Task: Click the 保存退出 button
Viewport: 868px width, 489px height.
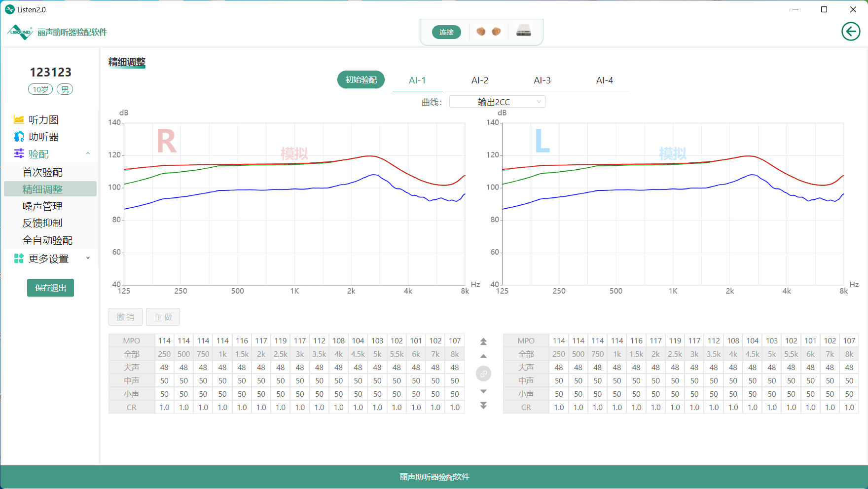Action: (x=50, y=288)
